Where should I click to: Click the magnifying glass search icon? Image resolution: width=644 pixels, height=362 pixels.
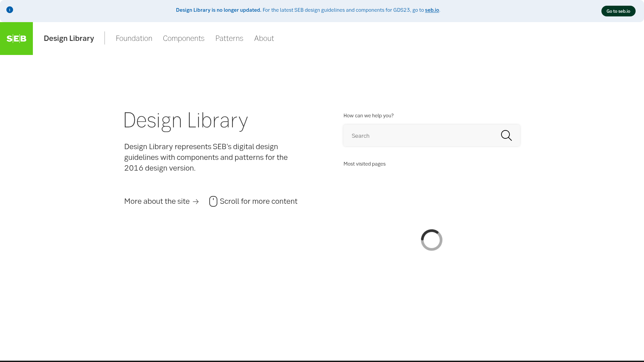pos(506,135)
